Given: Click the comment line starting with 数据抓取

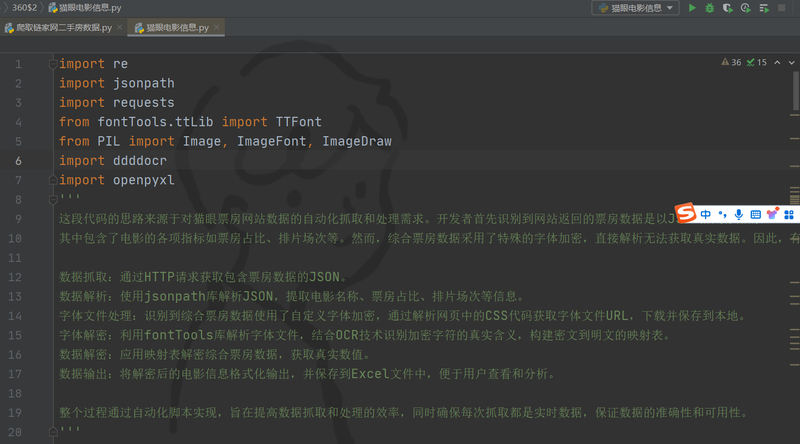Looking at the screenshot, I should coord(203,277).
